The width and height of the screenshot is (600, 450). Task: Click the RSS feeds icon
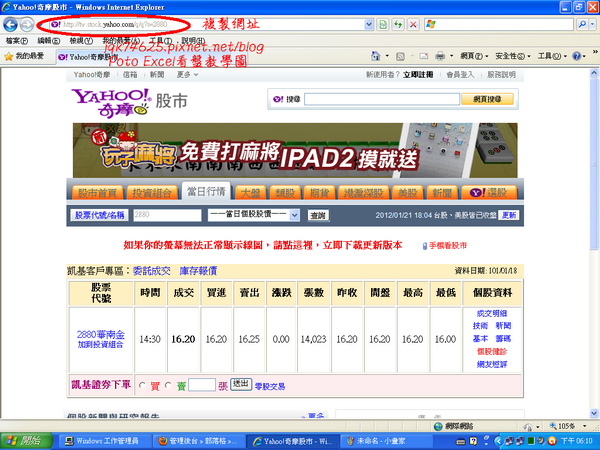coord(400,57)
